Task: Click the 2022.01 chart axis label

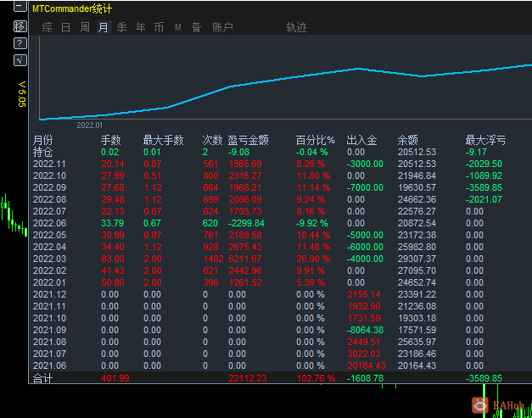Action: click(x=90, y=125)
